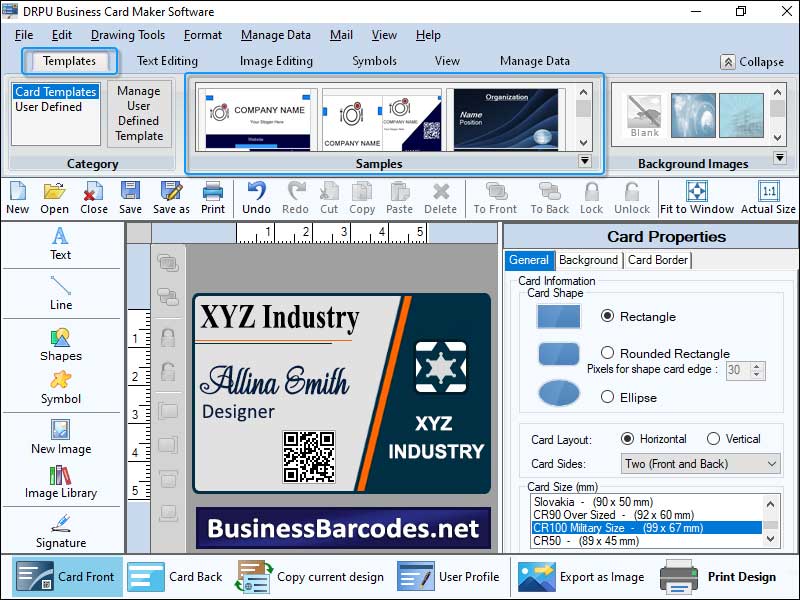
Task: Select User Defined category
Action: click(48, 107)
